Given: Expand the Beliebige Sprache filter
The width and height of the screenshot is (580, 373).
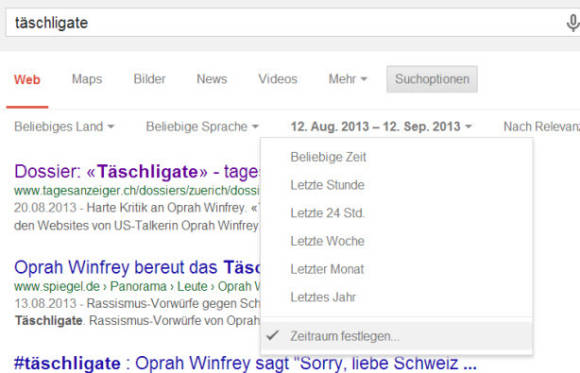Looking at the screenshot, I should 202,127.
